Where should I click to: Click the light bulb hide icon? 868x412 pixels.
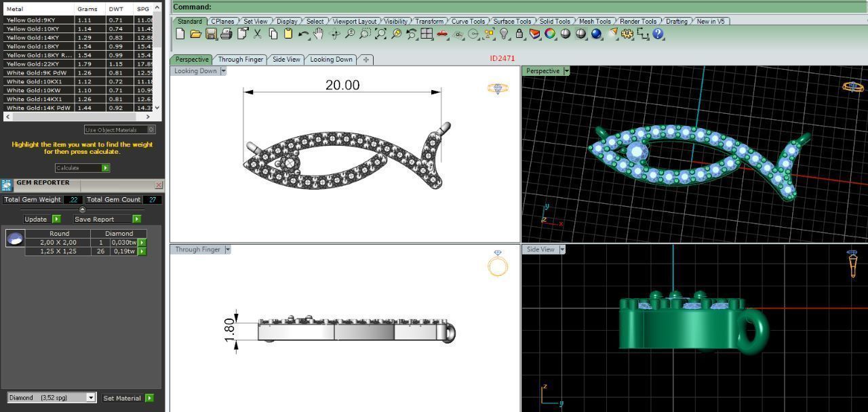click(504, 33)
